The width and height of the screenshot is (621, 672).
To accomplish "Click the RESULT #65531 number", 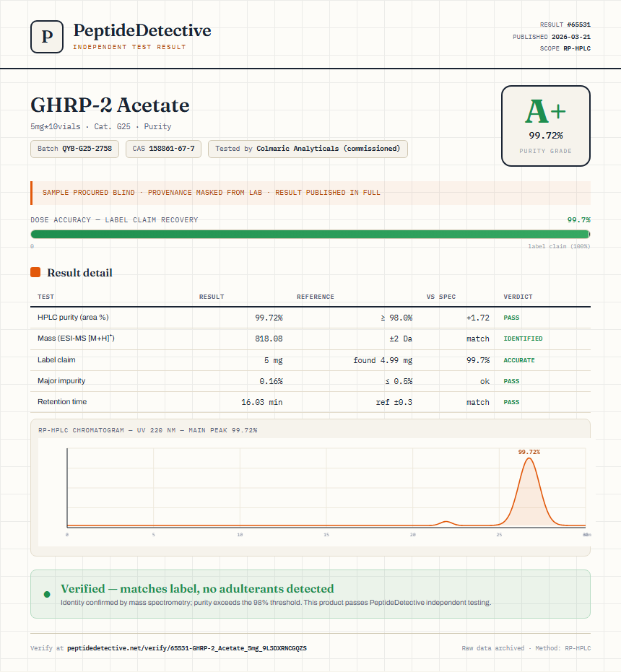I will click(x=565, y=25).
